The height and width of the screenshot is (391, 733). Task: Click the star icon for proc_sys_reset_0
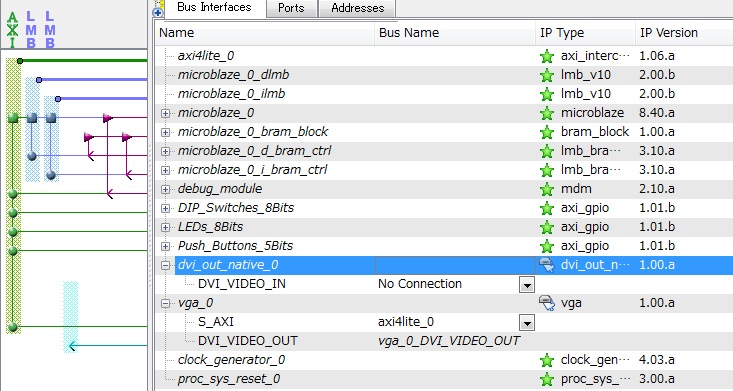546,379
